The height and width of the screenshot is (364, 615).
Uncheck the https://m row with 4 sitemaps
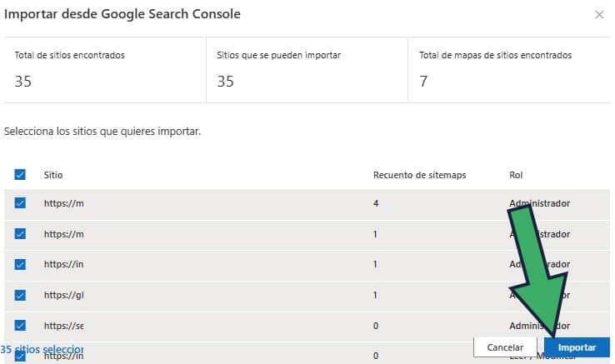(x=20, y=202)
